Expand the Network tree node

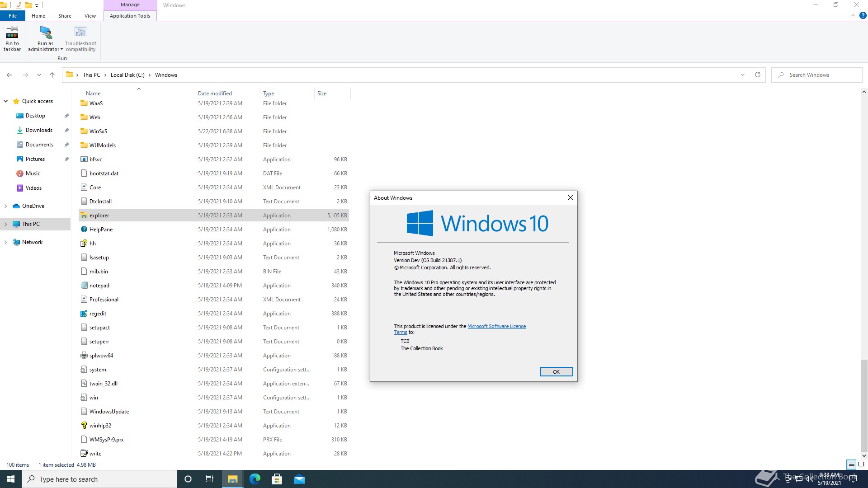click(6, 242)
